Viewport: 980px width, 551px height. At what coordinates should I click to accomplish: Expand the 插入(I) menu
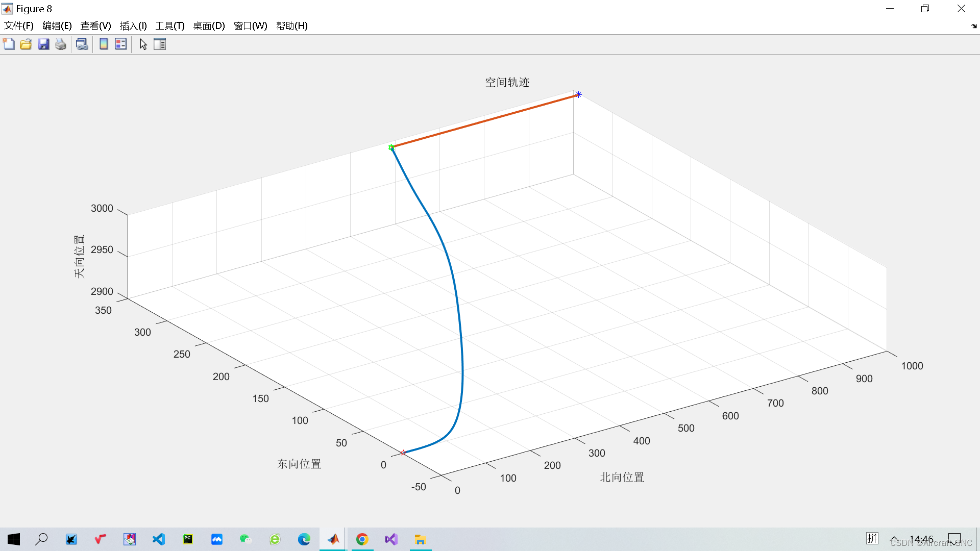pos(133,26)
